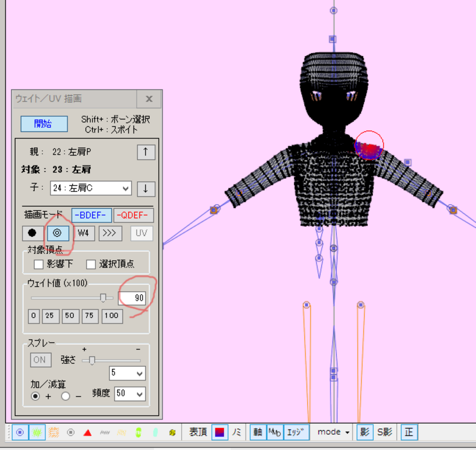Toggle the yellow hatched lines display icon
The height and width of the screenshot is (450, 476).
pyautogui.click(x=122, y=433)
